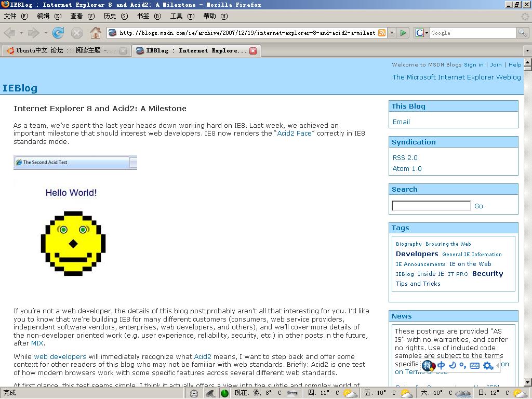Open the RSS 2.0 syndication link

click(405, 158)
